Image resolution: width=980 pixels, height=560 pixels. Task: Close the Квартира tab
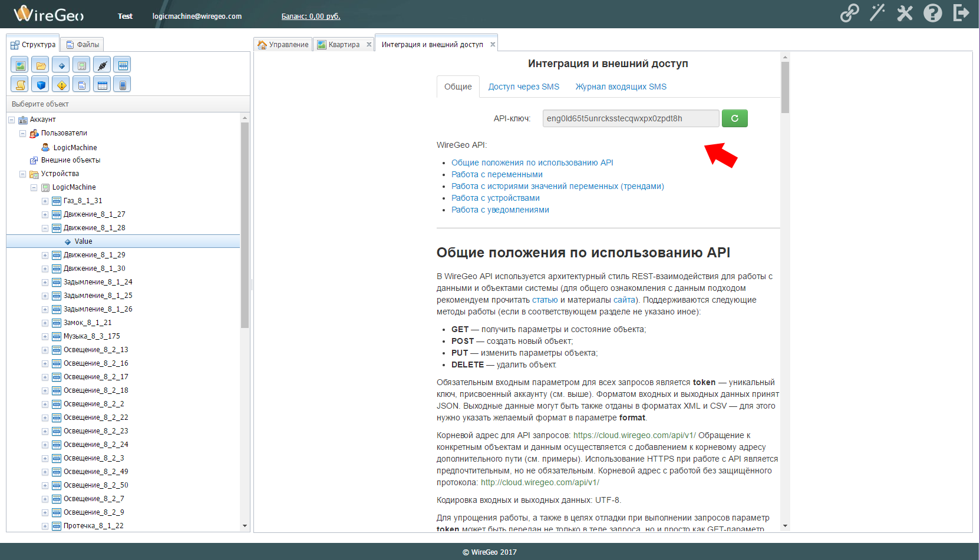tap(369, 44)
